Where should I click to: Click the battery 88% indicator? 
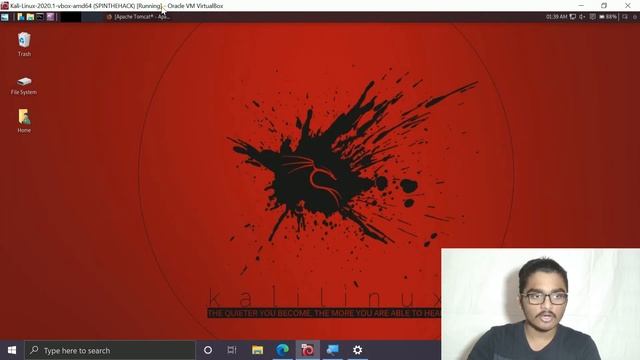coord(608,17)
